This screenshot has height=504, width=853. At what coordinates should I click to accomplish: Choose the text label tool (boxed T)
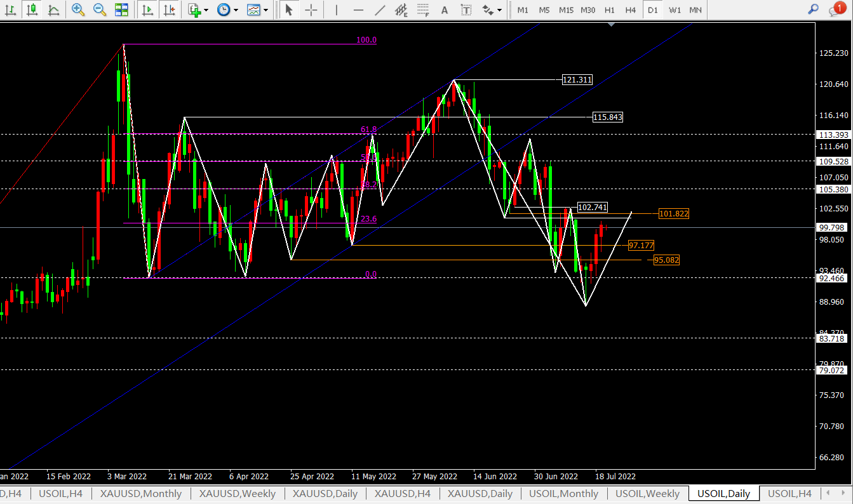[x=466, y=10]
